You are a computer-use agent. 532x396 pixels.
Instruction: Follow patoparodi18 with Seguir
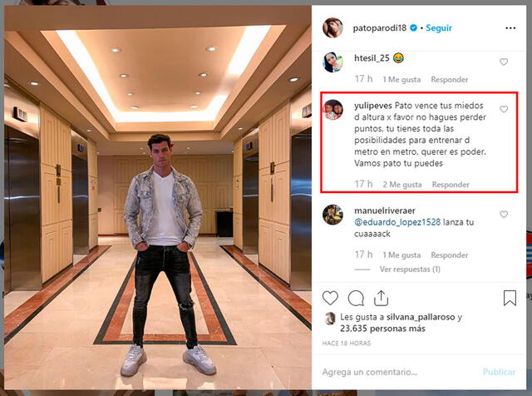pos(439,28)
